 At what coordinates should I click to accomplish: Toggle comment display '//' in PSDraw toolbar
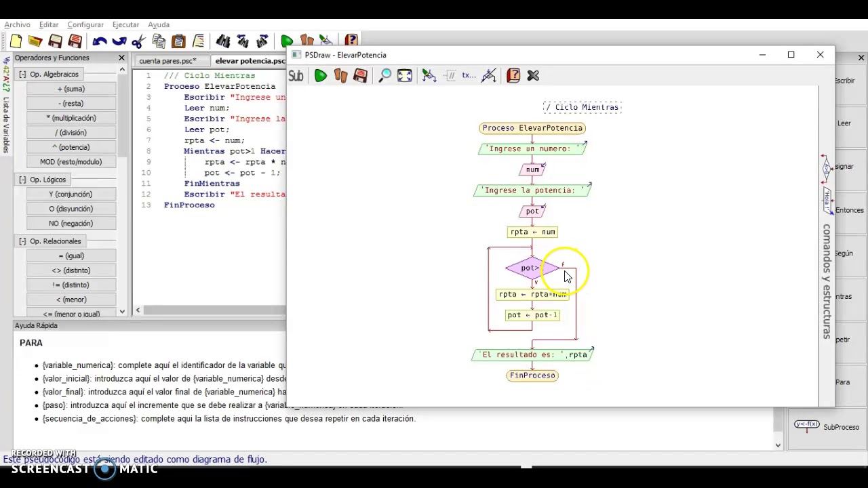coord(449,76)
